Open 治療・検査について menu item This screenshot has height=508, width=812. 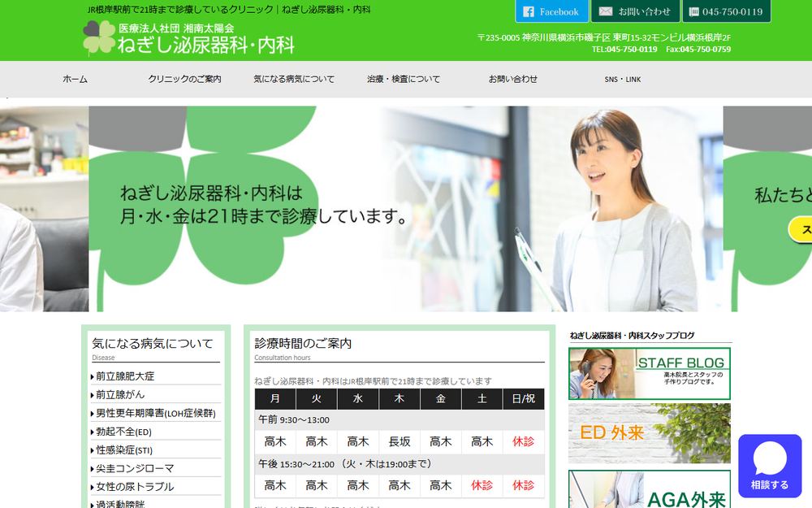tap(404, 80)
